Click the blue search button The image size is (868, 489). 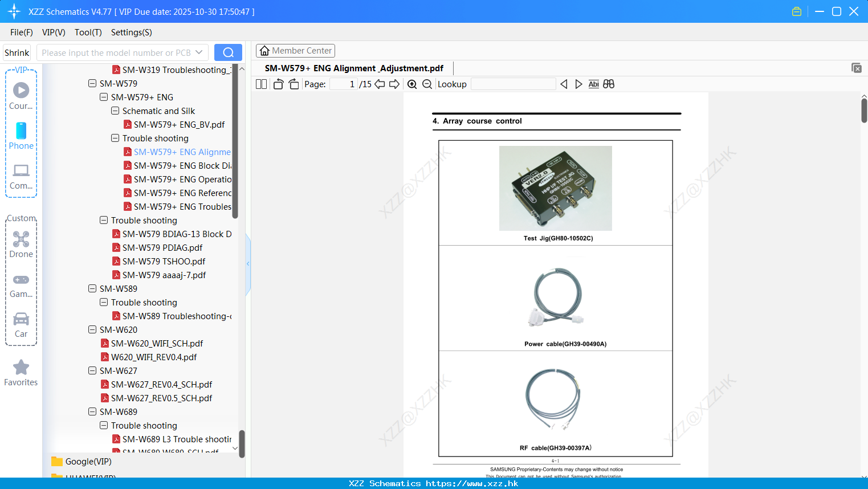coord(228,52)
